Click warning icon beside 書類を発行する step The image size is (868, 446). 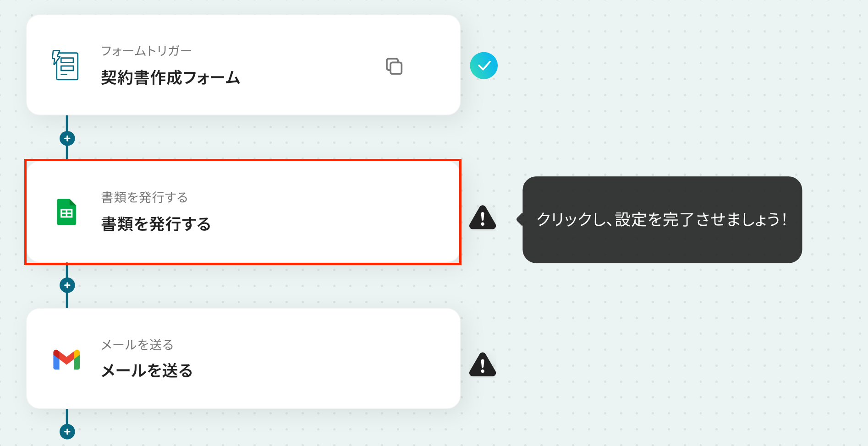click(x=483, y=218)
